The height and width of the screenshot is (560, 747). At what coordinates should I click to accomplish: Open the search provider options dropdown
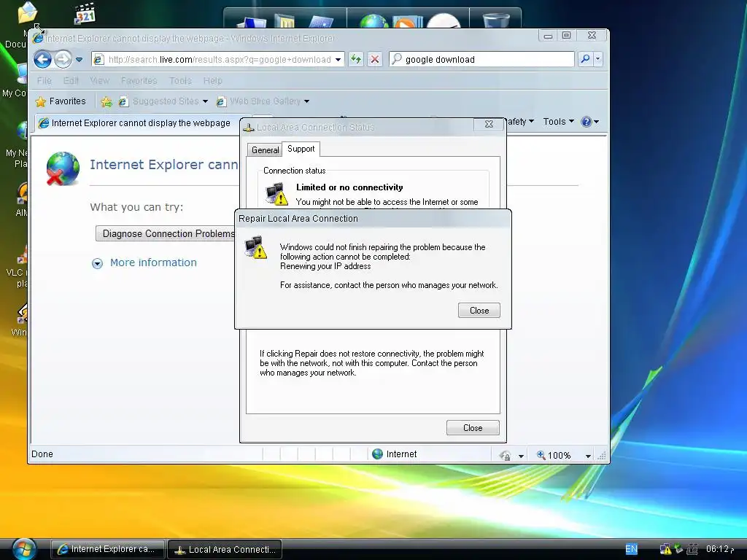(598, 59)
